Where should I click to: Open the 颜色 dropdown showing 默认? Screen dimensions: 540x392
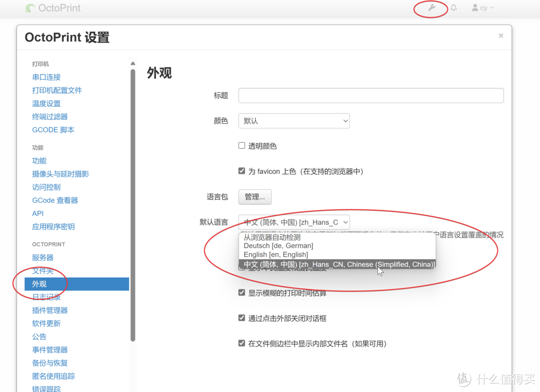[294, 121]
